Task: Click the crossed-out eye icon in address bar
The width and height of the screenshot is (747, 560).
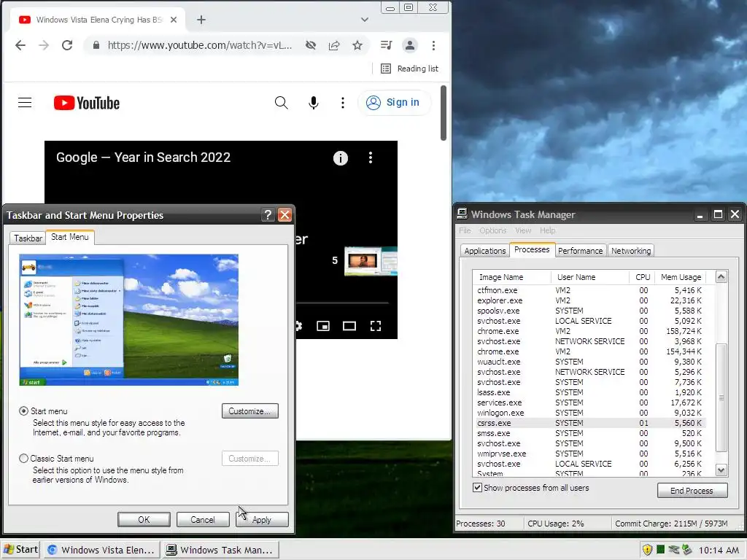Action: click(x=311, y=45)
